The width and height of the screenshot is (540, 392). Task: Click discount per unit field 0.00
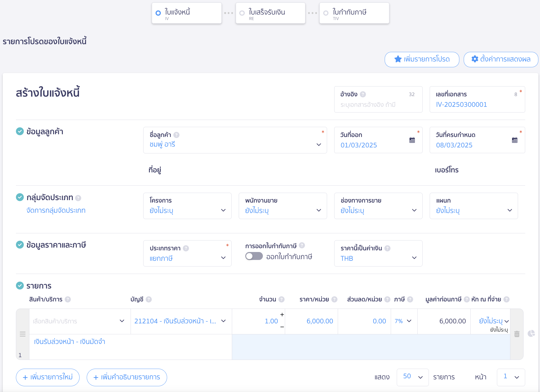[364, 321]
